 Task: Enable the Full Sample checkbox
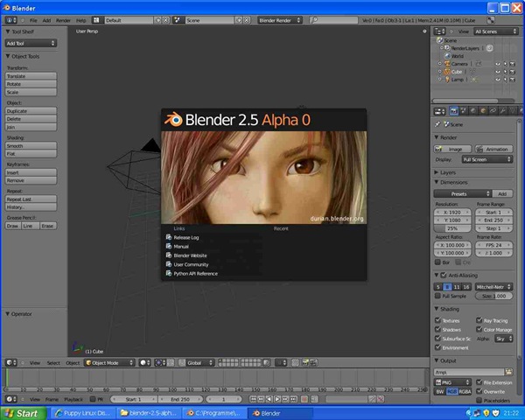439,297
